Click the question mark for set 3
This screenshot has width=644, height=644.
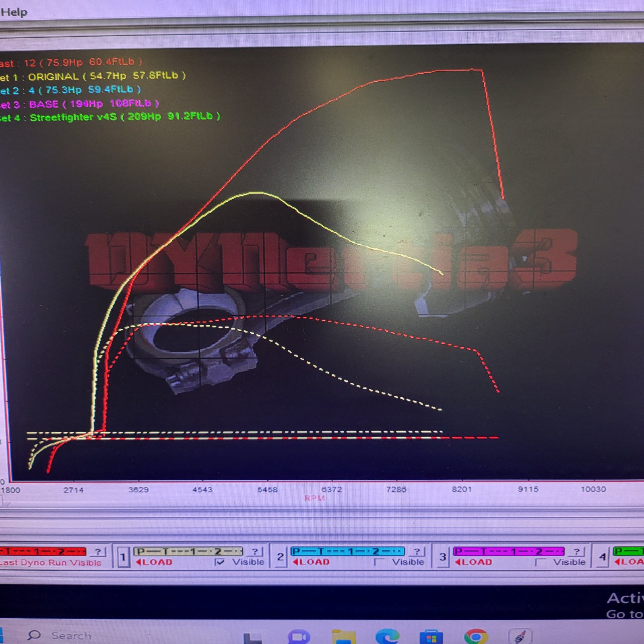(576, 551)
